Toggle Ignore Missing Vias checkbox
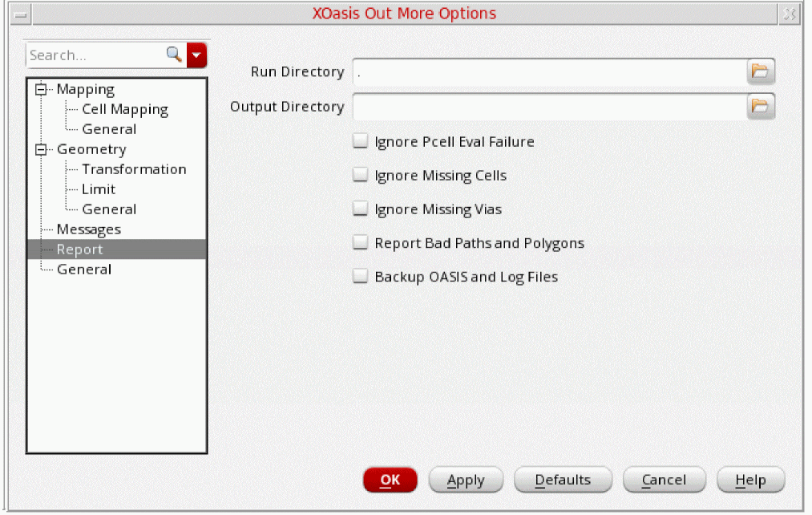The width and height of the screenshot is (812, 515). pyautogui.click(x=360, y=209)
